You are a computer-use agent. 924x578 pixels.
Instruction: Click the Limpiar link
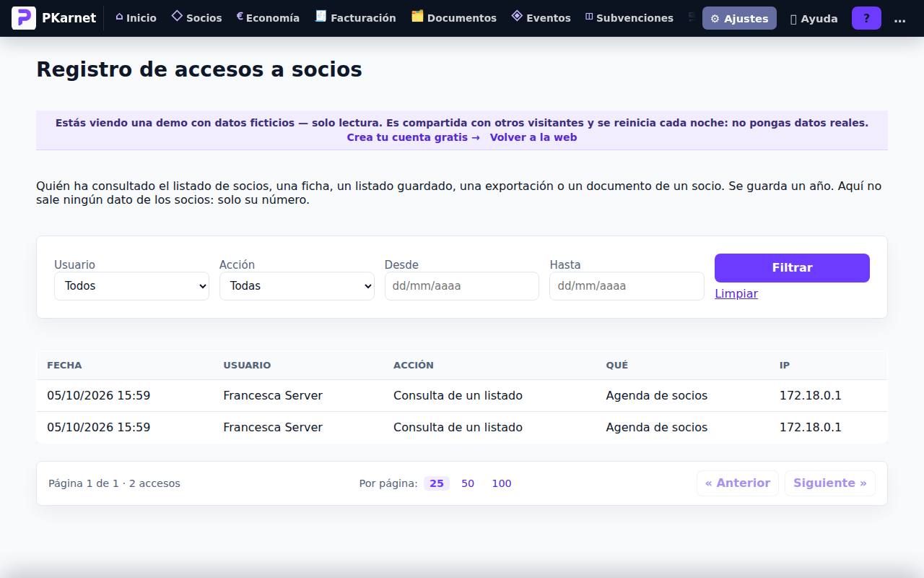coord(736,293)
